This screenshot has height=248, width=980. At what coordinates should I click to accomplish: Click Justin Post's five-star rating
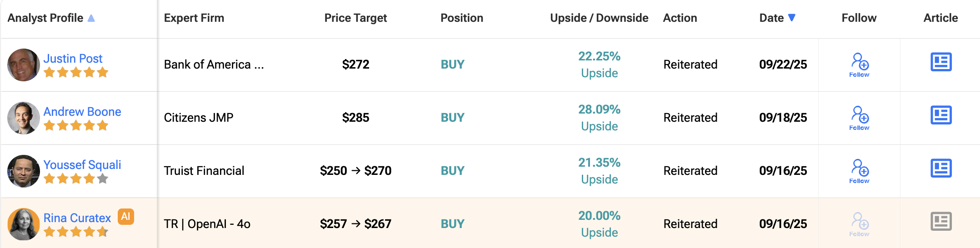pyautogui.click(x=76, y=72)
